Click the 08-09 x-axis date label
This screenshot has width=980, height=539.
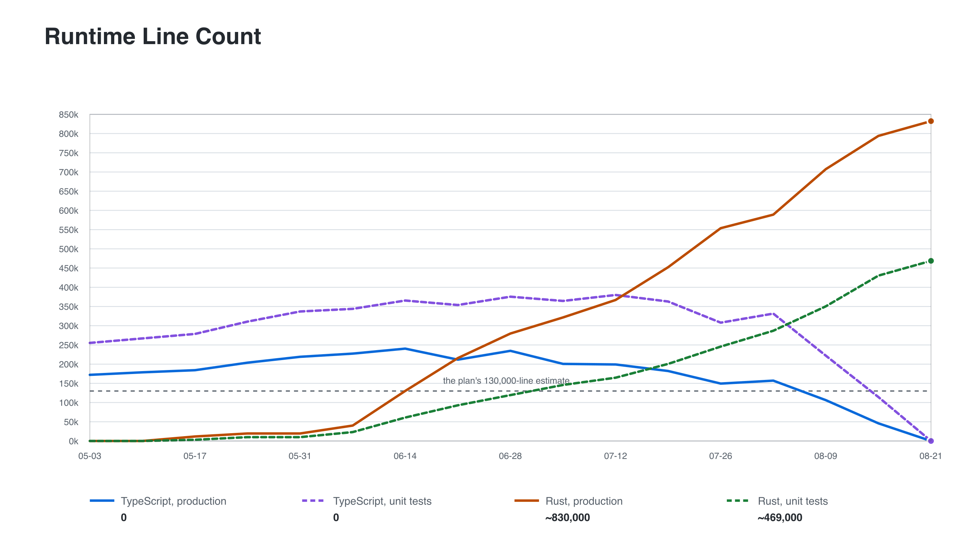point(826,456)
